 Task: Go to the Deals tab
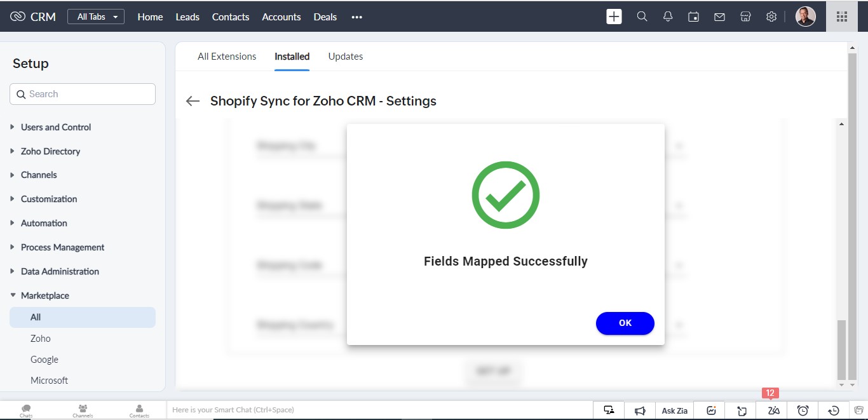(x=325, y=17)
